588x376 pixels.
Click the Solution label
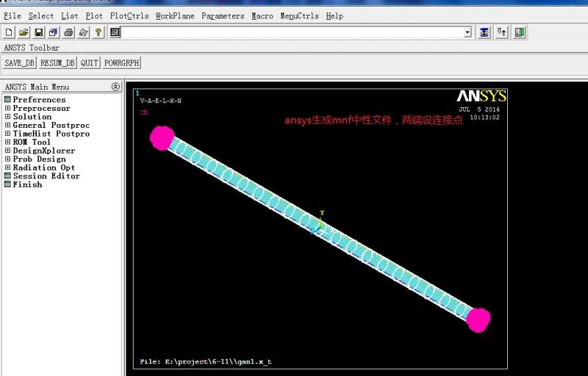(x=32, y=117)
